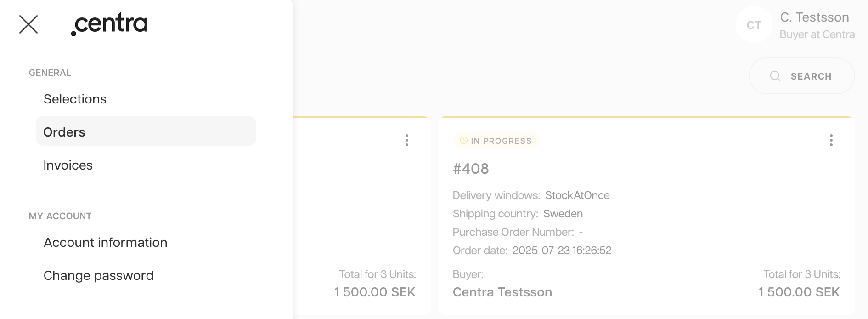
Task: Click the Centra Testsson buyer name
Action: pos(502,292)
